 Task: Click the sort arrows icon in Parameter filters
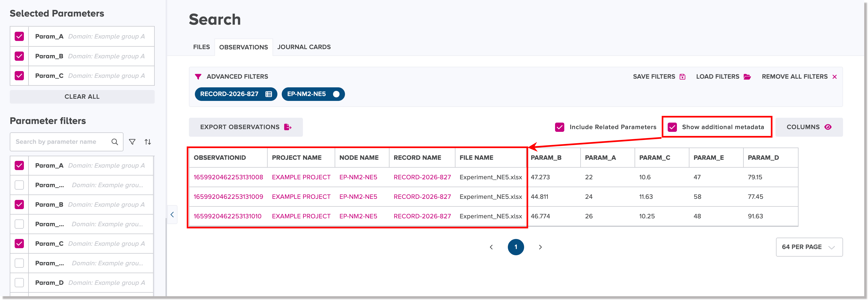pos(148,142)
